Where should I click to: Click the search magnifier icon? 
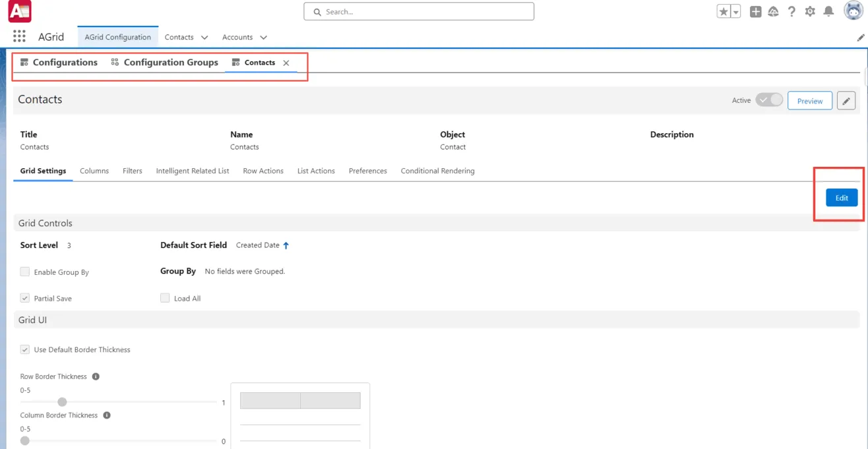tap(317, 12)
